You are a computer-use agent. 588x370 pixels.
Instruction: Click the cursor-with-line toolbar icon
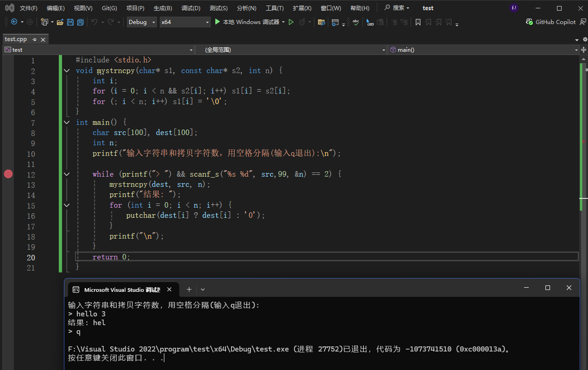coord(370,22)
